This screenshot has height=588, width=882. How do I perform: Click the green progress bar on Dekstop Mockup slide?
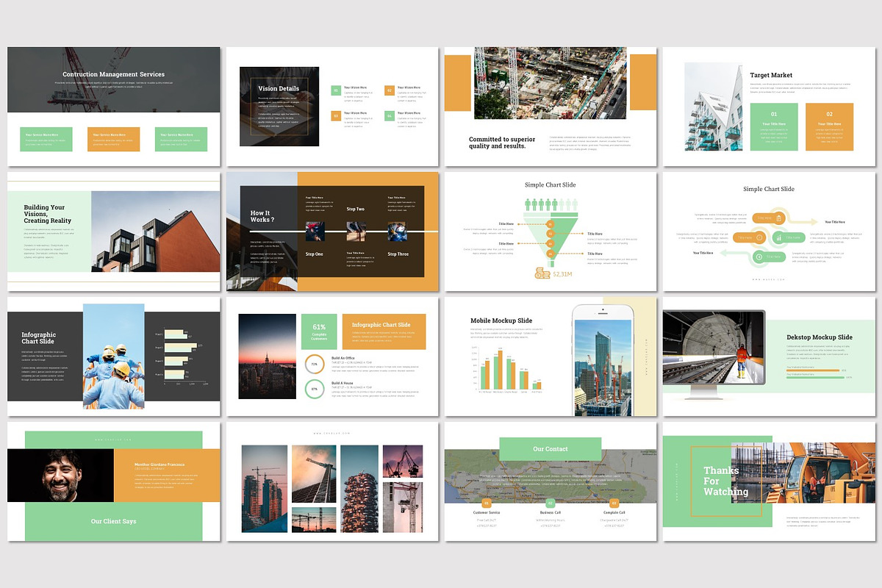[x=815, y=377]
